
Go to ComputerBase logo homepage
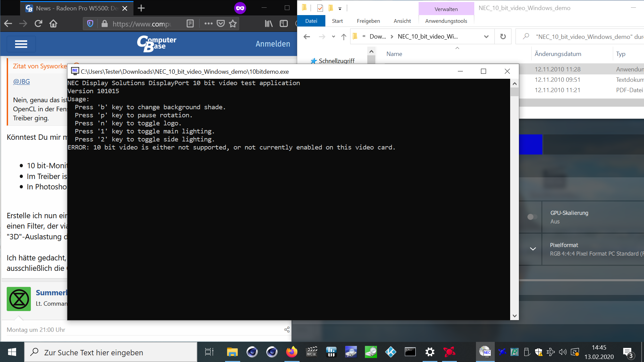pos(156,44)
